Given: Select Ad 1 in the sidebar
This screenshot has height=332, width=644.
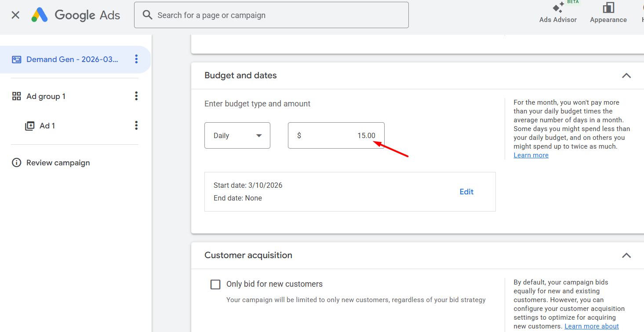Looking at the screenshot, I should tap(47, 126).
